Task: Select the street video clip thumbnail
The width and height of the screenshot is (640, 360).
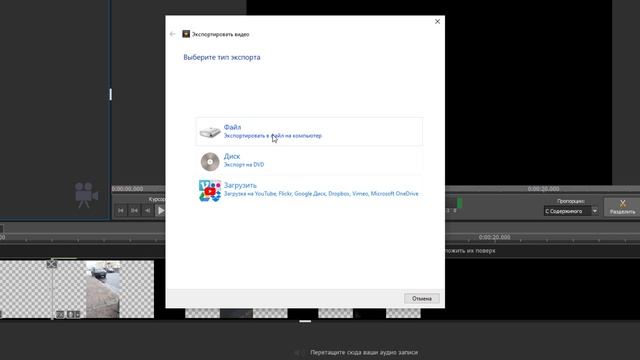Action: (x=103, y=289)
